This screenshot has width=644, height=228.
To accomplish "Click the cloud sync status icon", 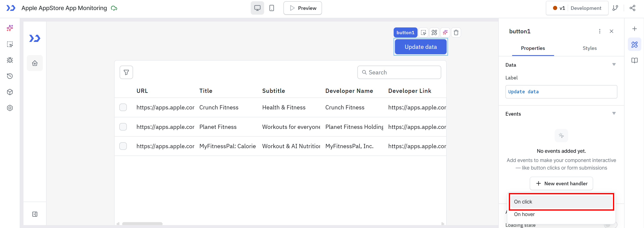I will click(114, 8).
